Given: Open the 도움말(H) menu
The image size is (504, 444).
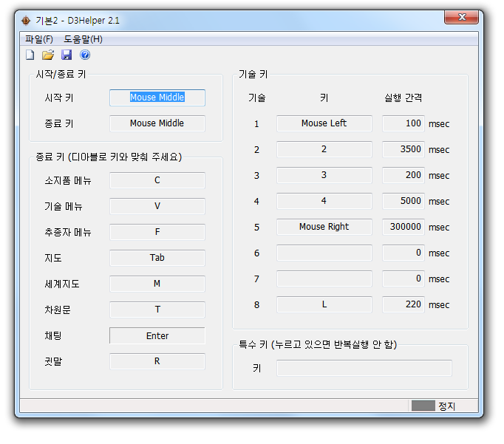Looking at the screenshot, I should tap(83, 39).
